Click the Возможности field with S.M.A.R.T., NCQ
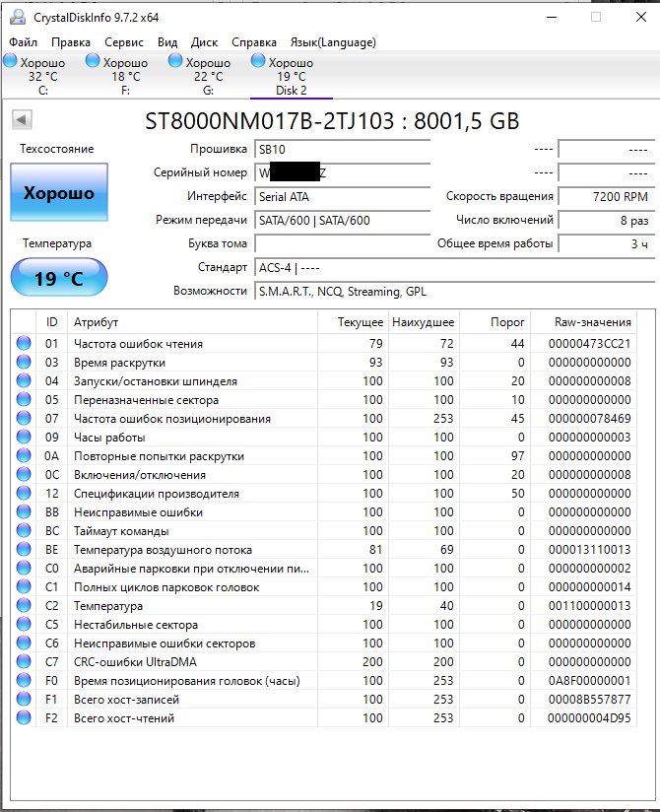The width and height of the screenshot is (660, 812). click(455, 292)
